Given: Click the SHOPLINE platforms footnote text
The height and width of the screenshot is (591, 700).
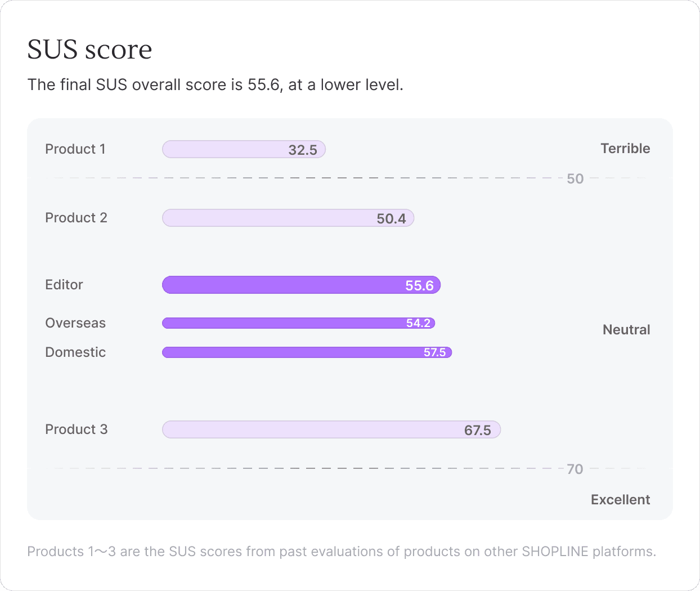Looking at the screenshot, I should [342, 552].
